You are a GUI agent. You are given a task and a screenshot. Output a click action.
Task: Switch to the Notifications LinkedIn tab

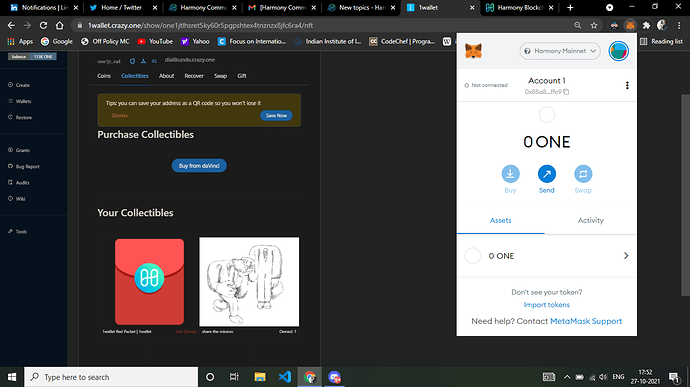pyautogui.click(x=44, y=7)
